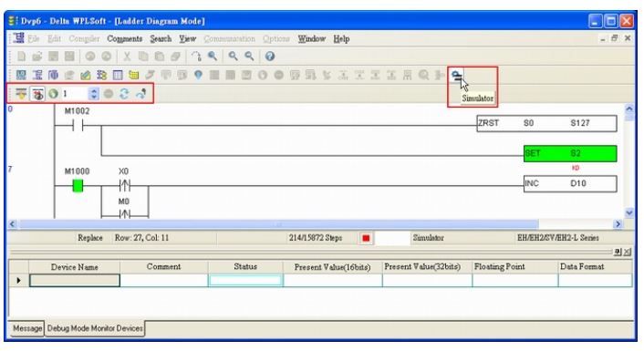Click the step count input field showing 1
Image resolution: width=644 pixels, height=351 pixels.
point(75,94)
